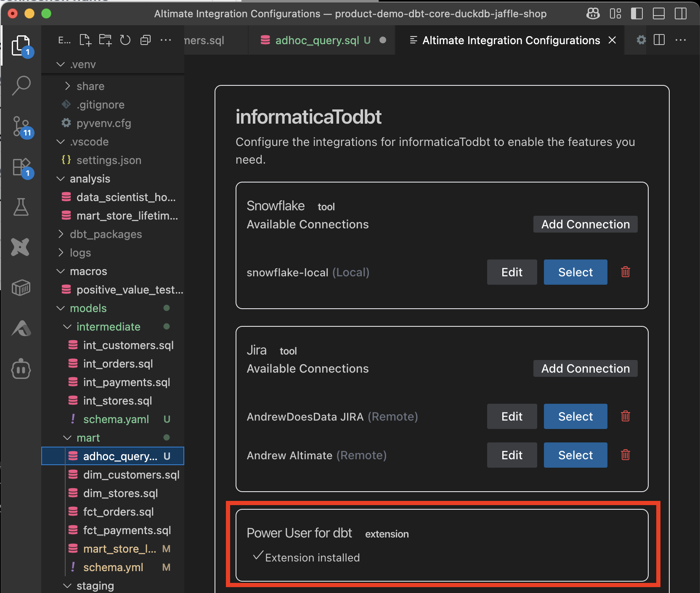Open positive_value_test macro file
Image resolution: width=700 pixels, height=593 pixels.
point(113,290)
